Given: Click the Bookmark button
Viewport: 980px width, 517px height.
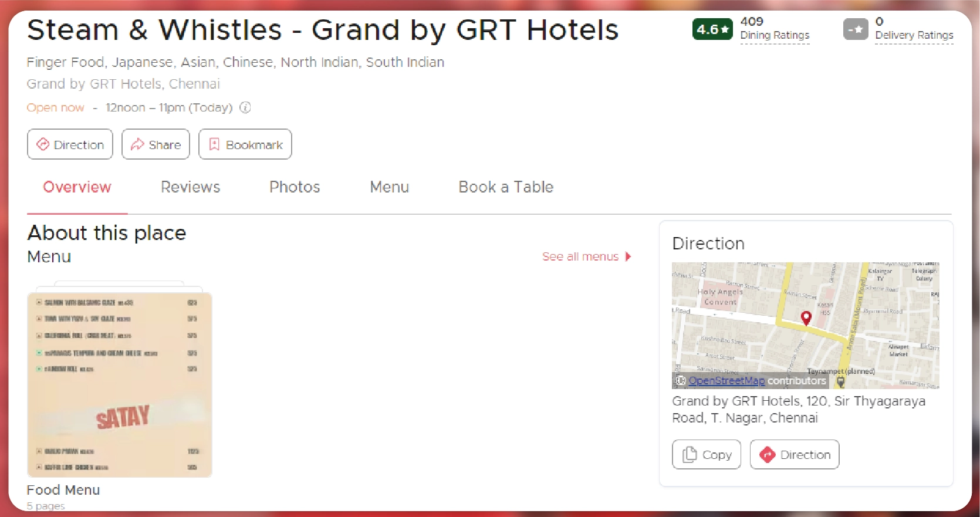Looking at the screenshot, I should point(245,144).
